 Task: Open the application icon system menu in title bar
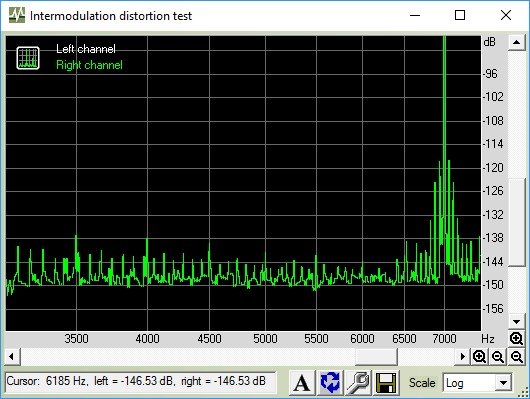pos(17,15)
